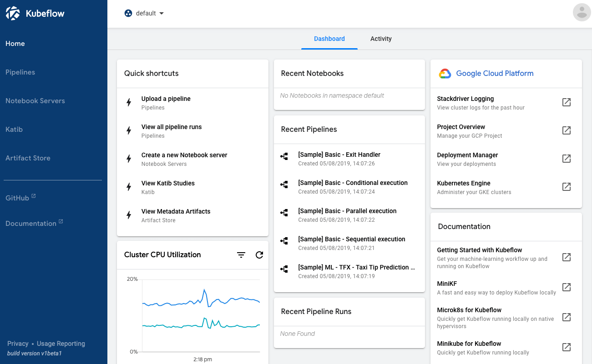
Task: Open MiniKF external link icon
Action: pyautogui.click(x=567, y=287)
